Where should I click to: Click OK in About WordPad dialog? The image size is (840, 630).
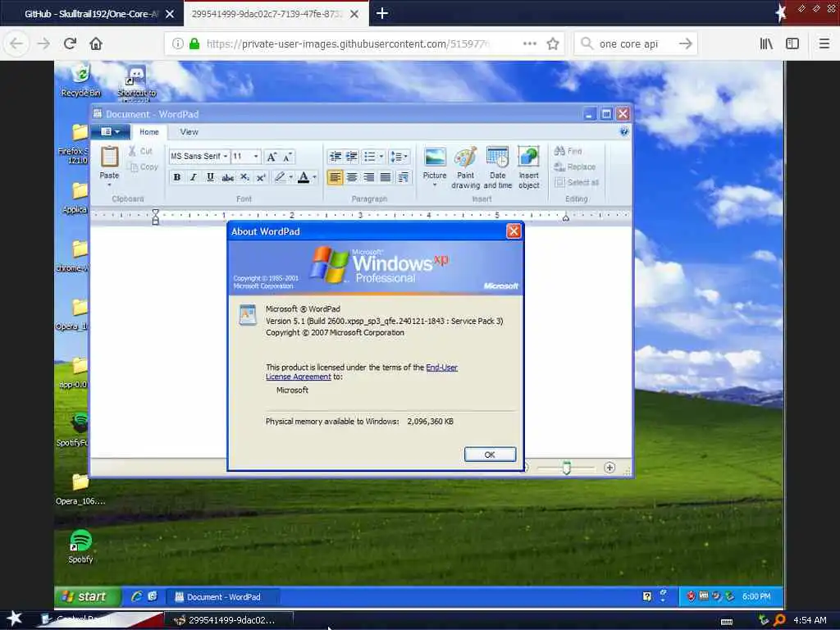pyautogui.click(x=491, y=454)
